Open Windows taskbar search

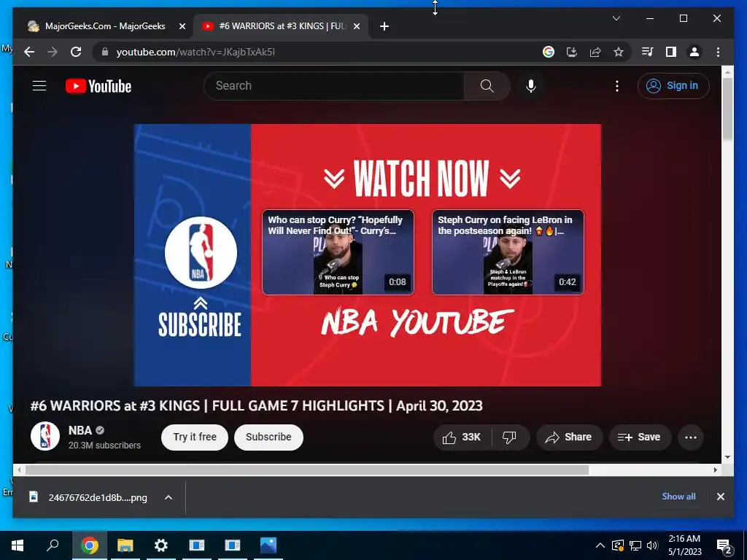pyautogui.click(x=53, y=545)
